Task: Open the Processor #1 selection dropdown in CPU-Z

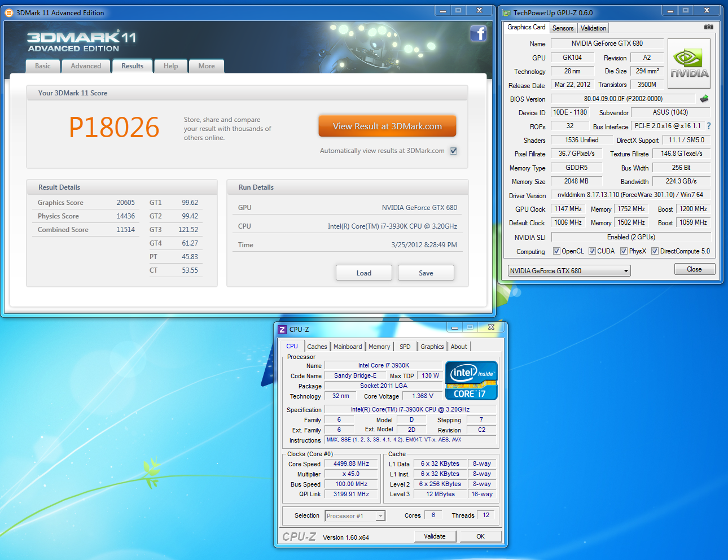Action: (355, 516)
